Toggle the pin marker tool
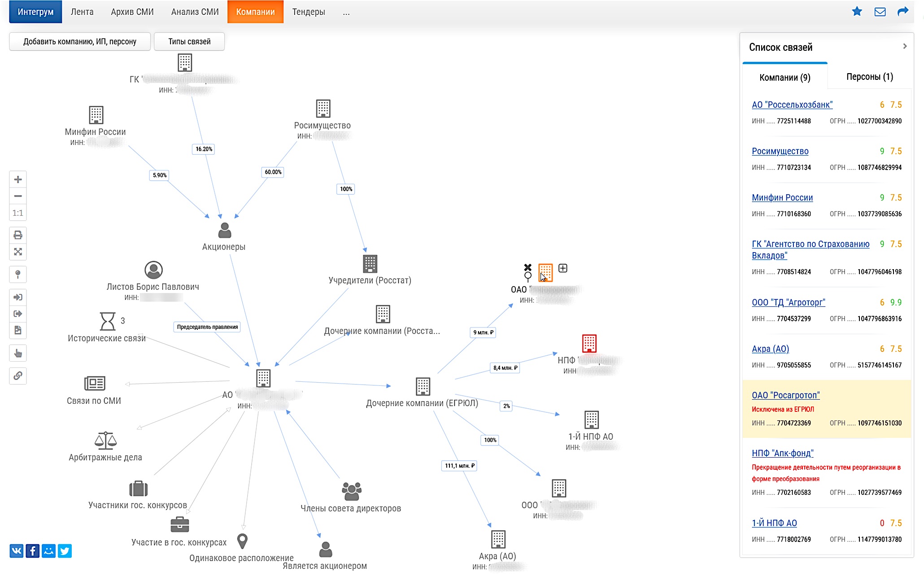Screen dimensions: 924x581 click(18, 274)
